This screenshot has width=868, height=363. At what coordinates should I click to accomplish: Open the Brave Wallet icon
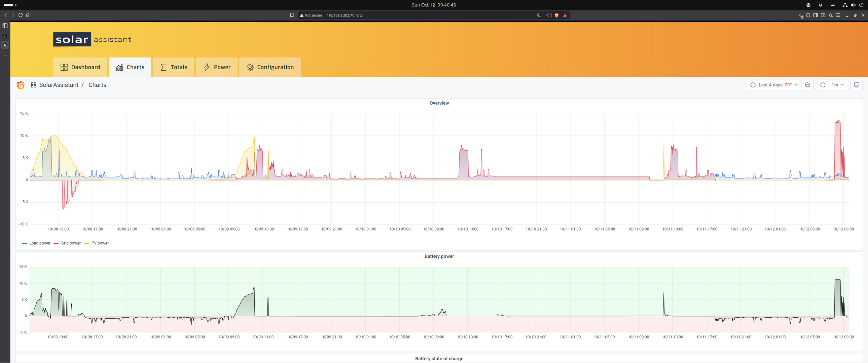pos(823,15)
